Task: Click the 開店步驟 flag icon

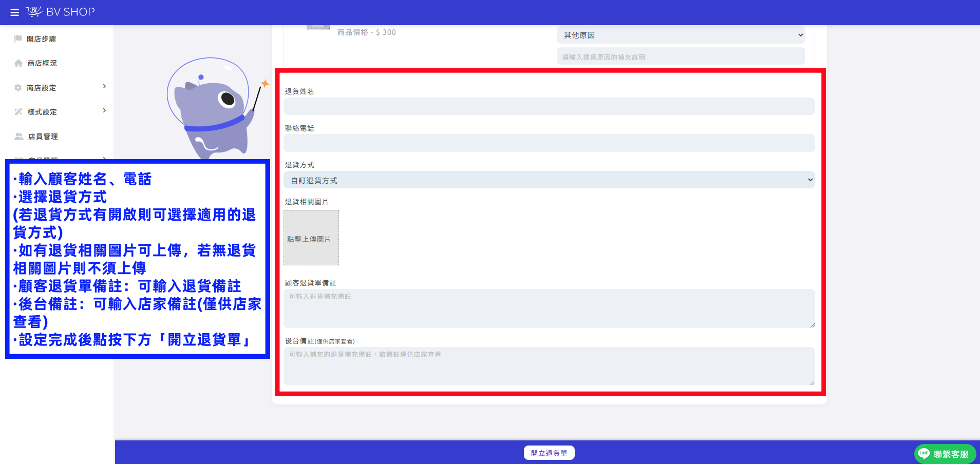Action: pyautogui.click(x=18, y=39)
